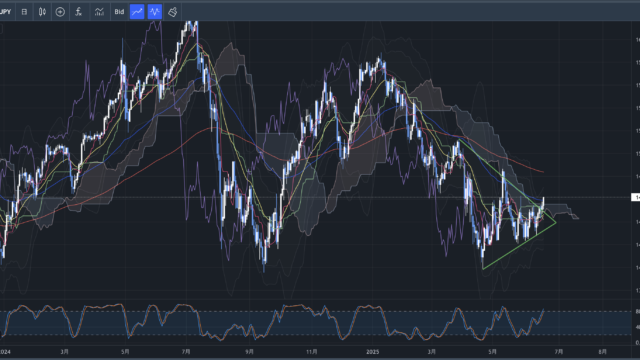Image resolution: width=640 pixels, height=360 pixels.
Task: Click the 3月 label left of 5月 2024
Action: (x=64, y=351)
